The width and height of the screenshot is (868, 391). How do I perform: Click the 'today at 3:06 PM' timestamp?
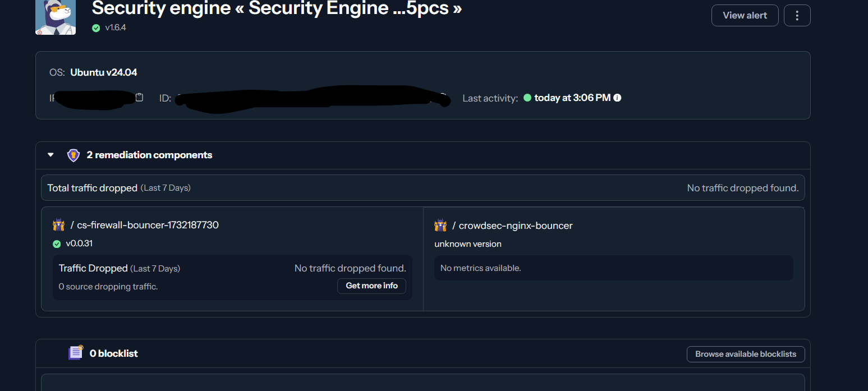[572, 98]
